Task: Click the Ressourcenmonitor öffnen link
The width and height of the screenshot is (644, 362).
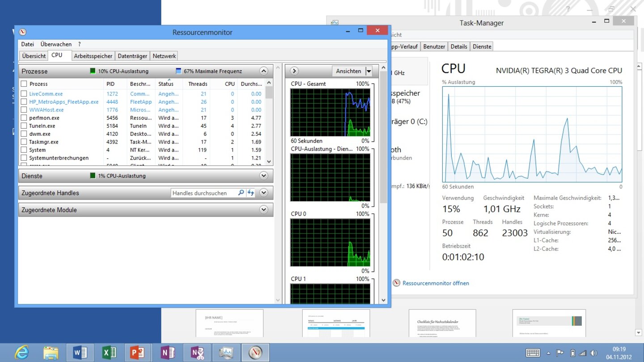Action: (x=436, y=283)
